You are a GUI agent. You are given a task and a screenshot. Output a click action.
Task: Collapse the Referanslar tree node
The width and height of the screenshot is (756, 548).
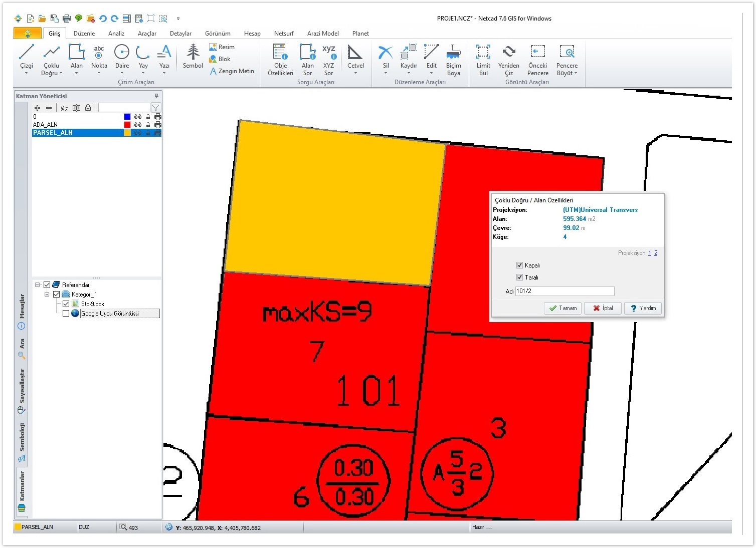click(38, 285)
